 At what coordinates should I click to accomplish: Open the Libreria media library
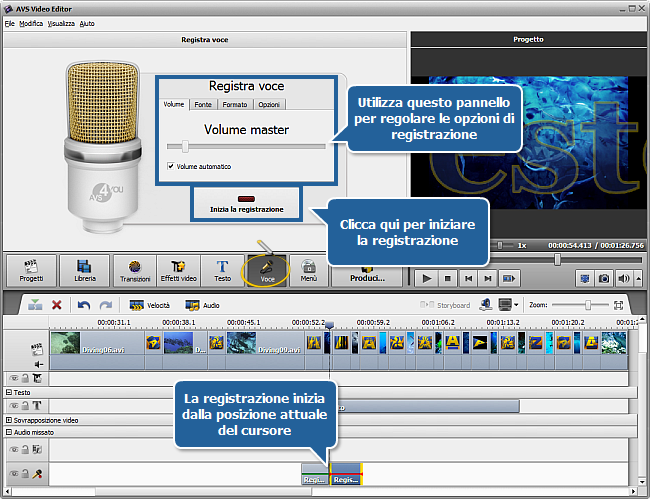(x=84, y=271)
